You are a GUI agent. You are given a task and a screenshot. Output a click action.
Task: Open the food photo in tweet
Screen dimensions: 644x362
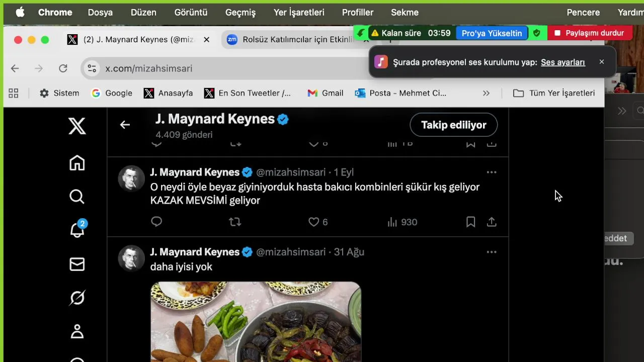tap(256, 322)
